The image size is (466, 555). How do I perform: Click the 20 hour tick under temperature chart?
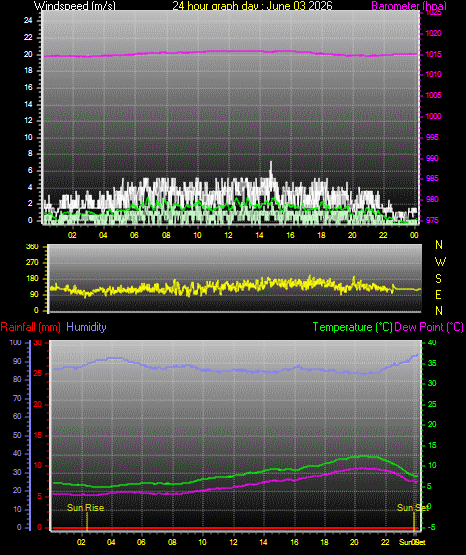354,542
